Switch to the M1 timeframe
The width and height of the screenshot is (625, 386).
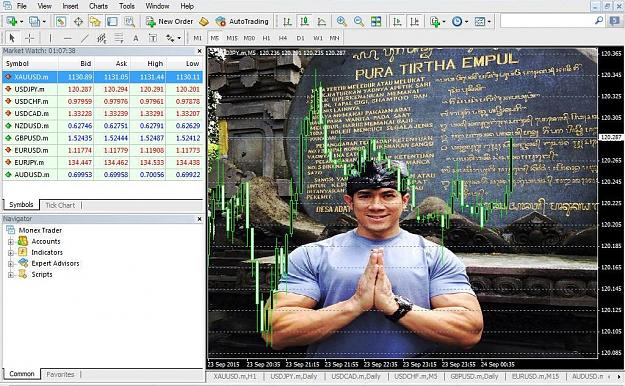[x=198, y=38]
